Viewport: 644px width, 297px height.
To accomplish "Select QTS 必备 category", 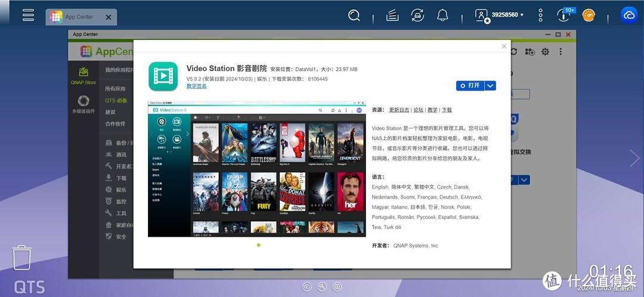I will coord(116,100).
